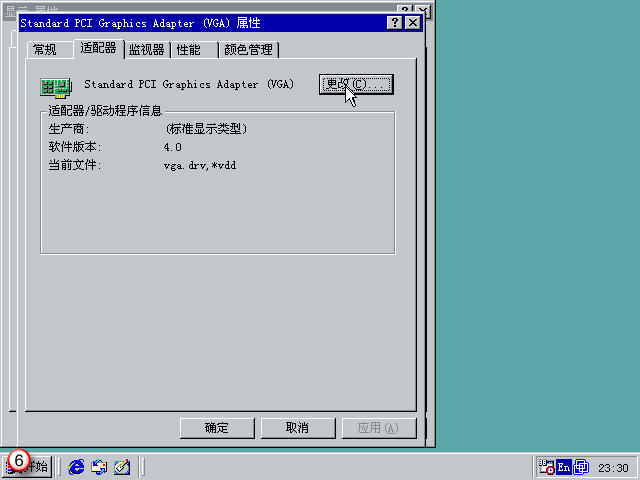Viewport: 640px width, 480px height.
Task: Confirm with the 确定 button
Action: [217, 428]
